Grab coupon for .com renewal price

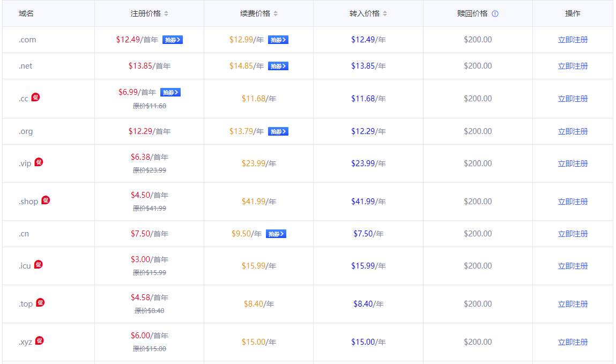278,40
